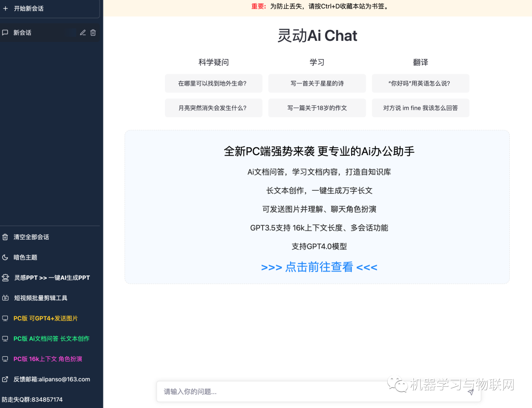Click the video icon beside 短视频批量剪辑工具
532x408 pixels.
pyautogui.click(x=5, y=298)
